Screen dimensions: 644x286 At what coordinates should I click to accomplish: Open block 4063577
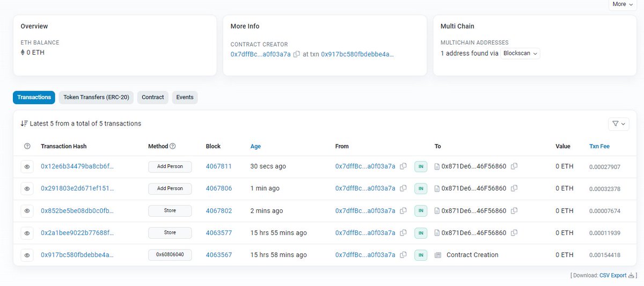(219, 233)
